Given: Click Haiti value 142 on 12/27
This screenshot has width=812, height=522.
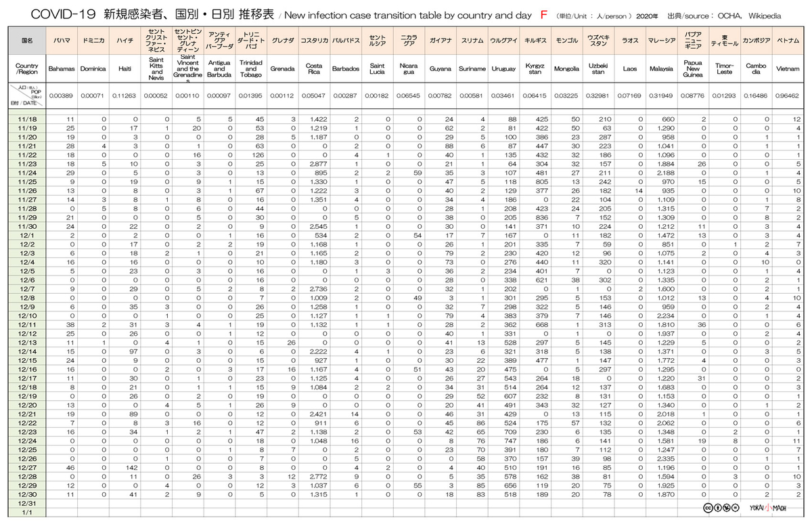Looking at the screenshot, I should coord(132,467).
